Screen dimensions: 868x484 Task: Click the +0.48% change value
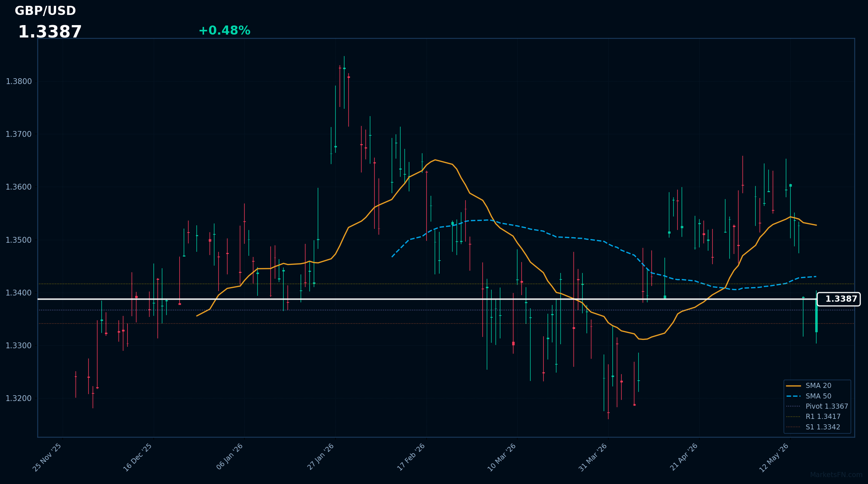pos(224,31)
